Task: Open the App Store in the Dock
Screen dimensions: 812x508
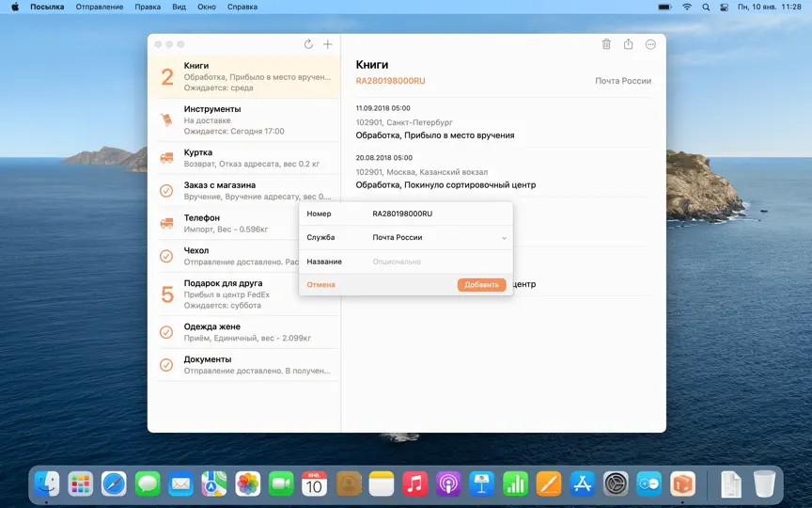Action: (582, 484)
